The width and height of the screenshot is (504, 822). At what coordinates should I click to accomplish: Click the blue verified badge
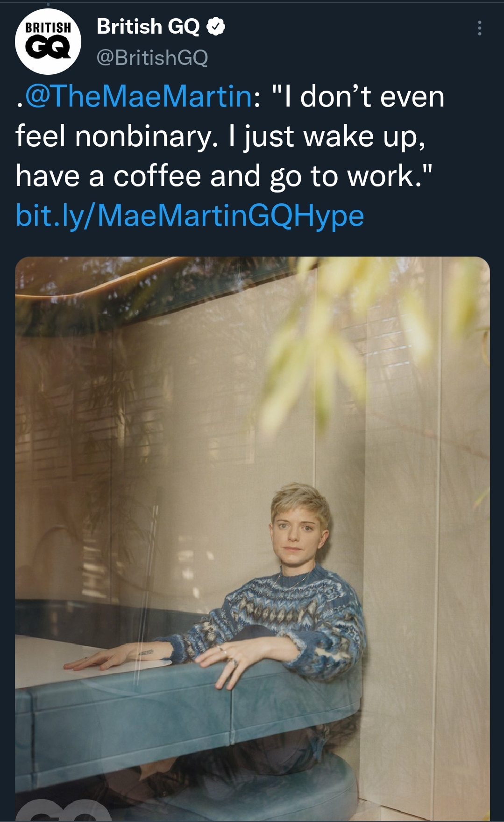click(216, 27)
